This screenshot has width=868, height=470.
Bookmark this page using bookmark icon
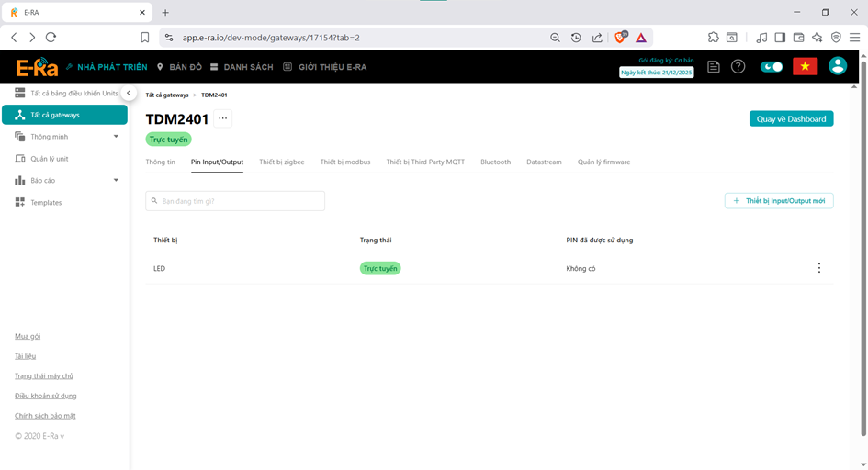click(x=145, y=38)
